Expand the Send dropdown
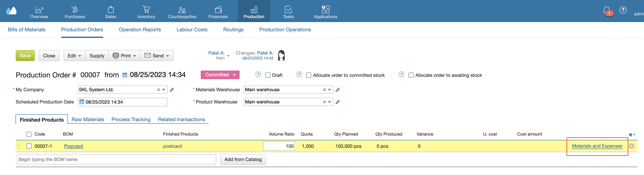This screenshot has height=175, width=644. coord(157,56)
